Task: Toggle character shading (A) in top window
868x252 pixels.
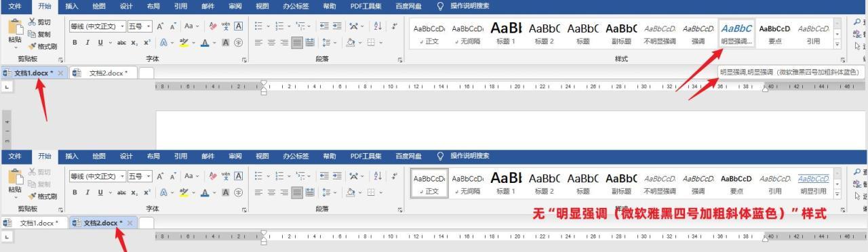Action: (225, 42)
